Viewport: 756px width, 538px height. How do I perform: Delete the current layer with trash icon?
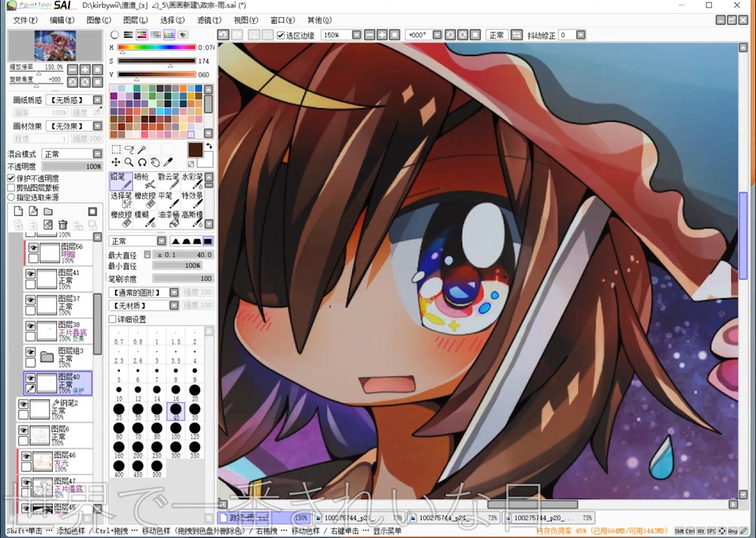pyautogui.click(x=63, y=225)
